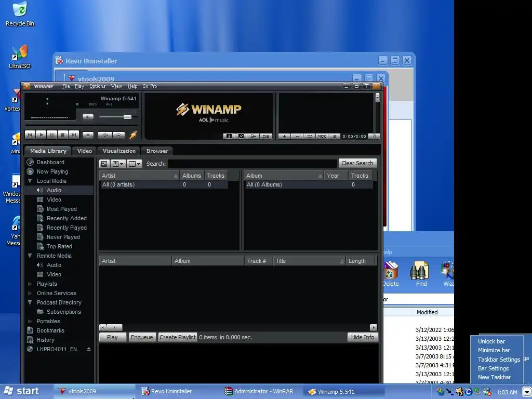Open the manage playlist list button

(x=335, y=137)
